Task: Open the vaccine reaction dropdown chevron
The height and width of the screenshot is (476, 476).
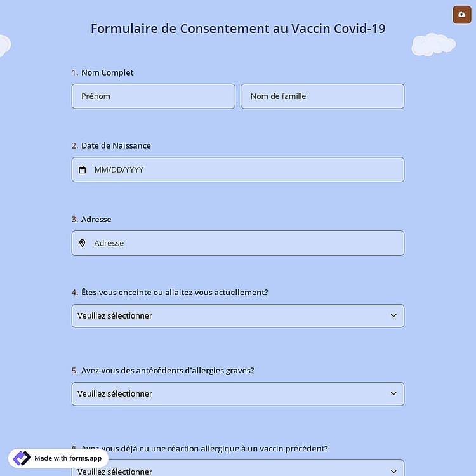Action: (x=393, y=471)
